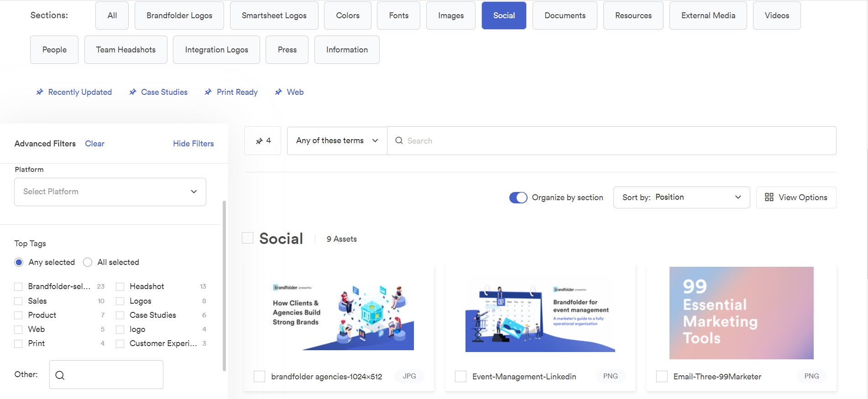Click the Case Studies pinned link

pyautogui.click(x=164, y=92)
